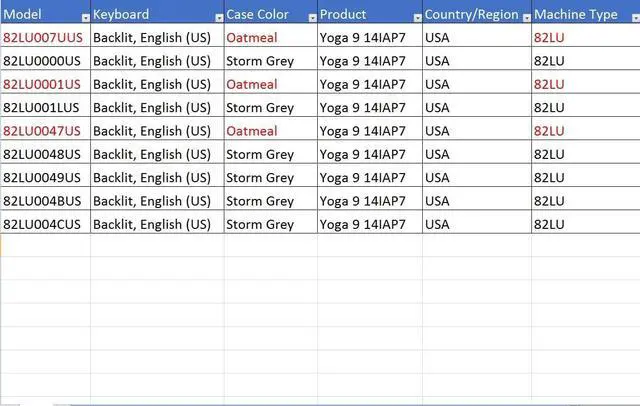640x406 pixels.
Task: Open the Product column filter dropdown
Action: (x=417, y=18)
